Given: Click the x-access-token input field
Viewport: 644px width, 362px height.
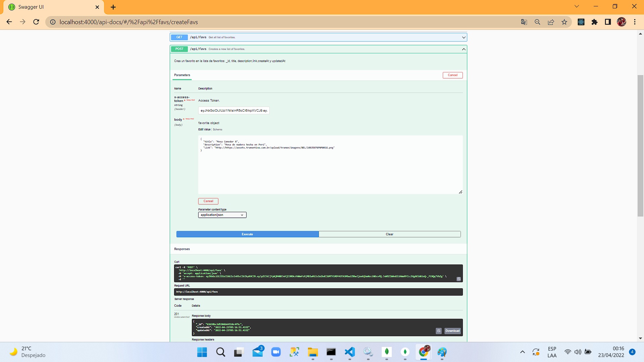Looking at the screenshot, I should pos(234,111).
